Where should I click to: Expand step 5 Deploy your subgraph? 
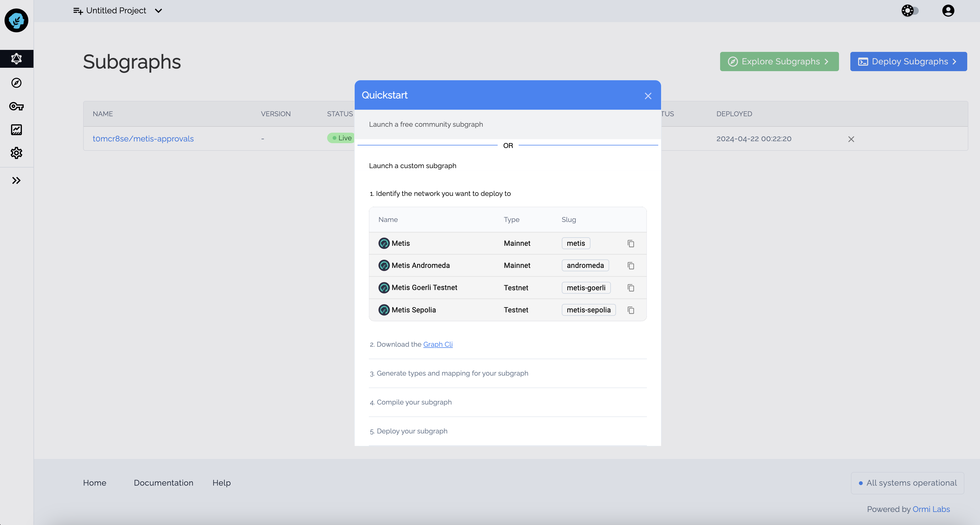tap(508, 431)
